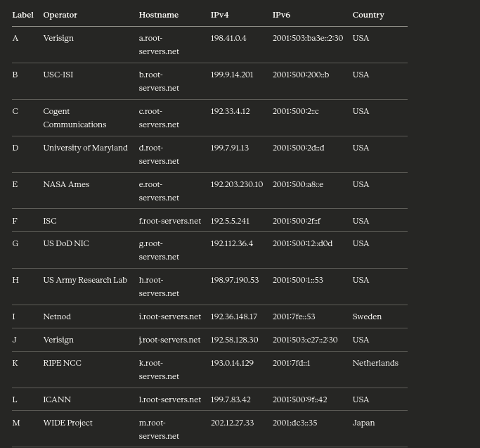Select IPv6 address 2001:500:2d::d
The height and width of the screenshot is (448, 480).
coord(299,148)
